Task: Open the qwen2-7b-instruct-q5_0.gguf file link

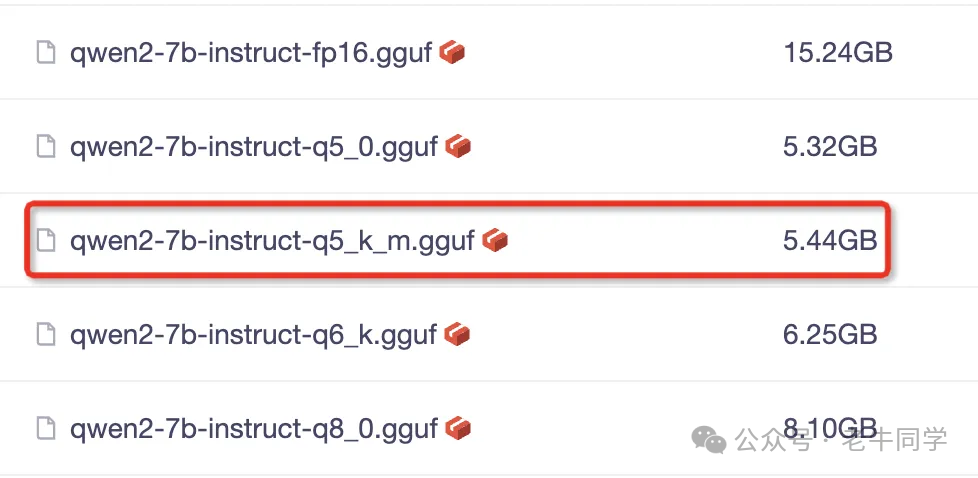Action: click(x=254, y=148)
